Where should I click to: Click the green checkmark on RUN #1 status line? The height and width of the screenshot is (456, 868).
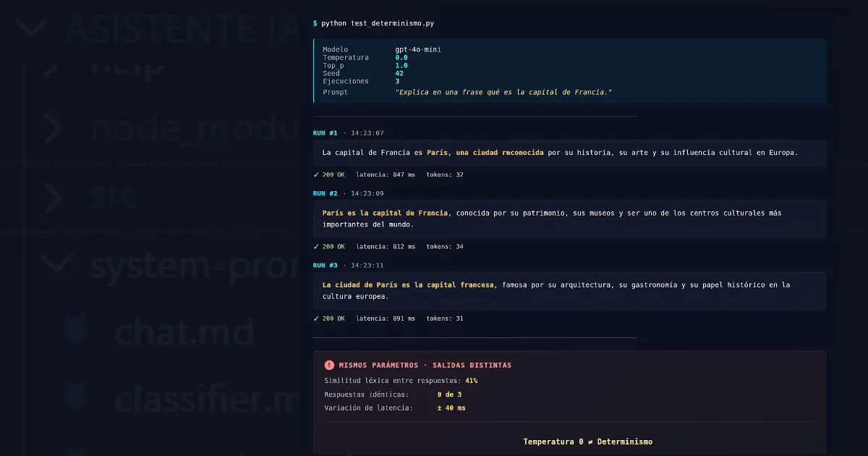tap(317, 174)
